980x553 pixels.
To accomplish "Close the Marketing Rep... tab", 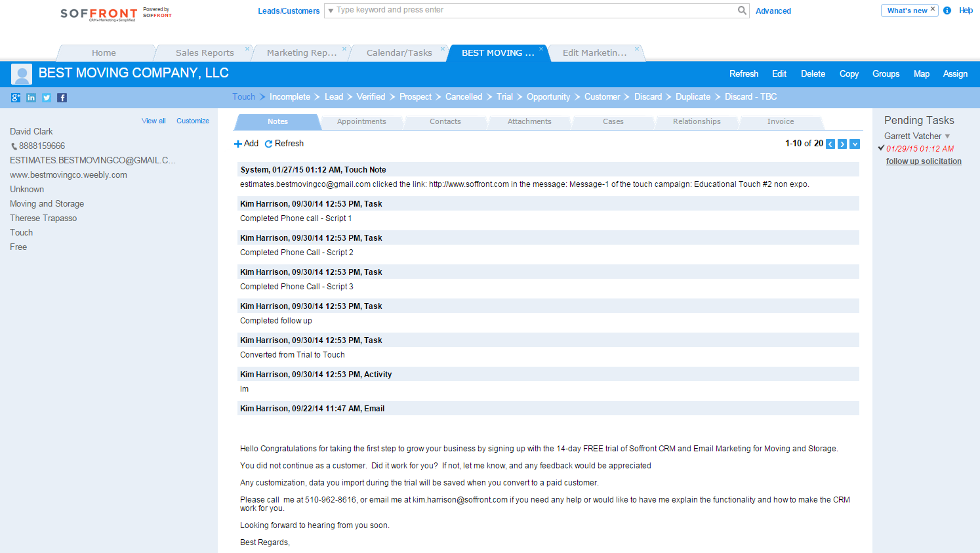I will tap(344, 49).
